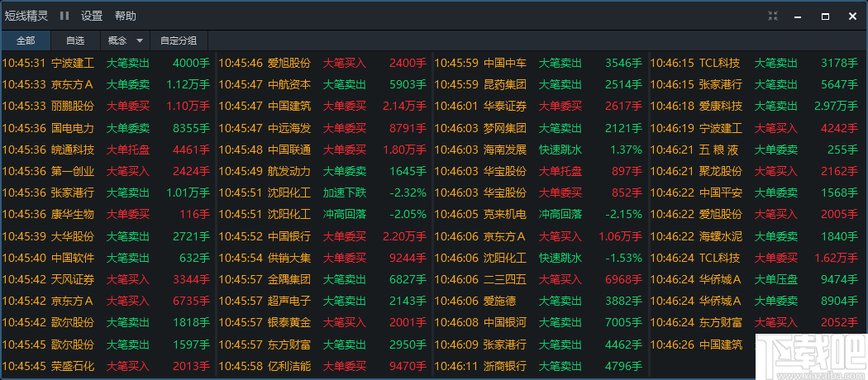Viewport: 868px width, 380px height.
Task: Select the 自定分组 tab
Action: (179, 40)
